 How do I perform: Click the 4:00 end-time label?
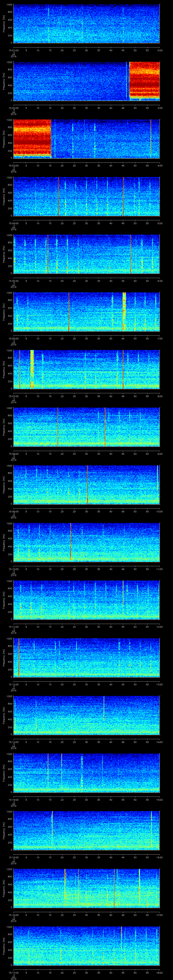(160, 166)
